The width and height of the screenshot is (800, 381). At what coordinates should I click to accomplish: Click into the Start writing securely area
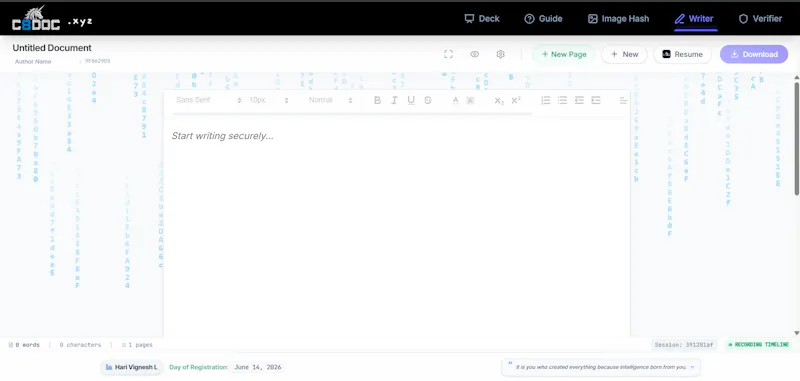(x=396, y=224)
